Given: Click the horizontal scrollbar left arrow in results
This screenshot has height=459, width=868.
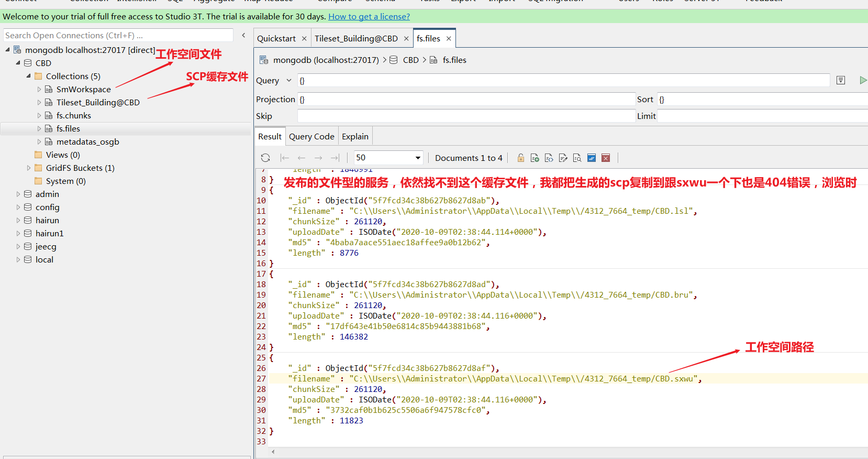Looking at the screenshot, I should point(273,451).
